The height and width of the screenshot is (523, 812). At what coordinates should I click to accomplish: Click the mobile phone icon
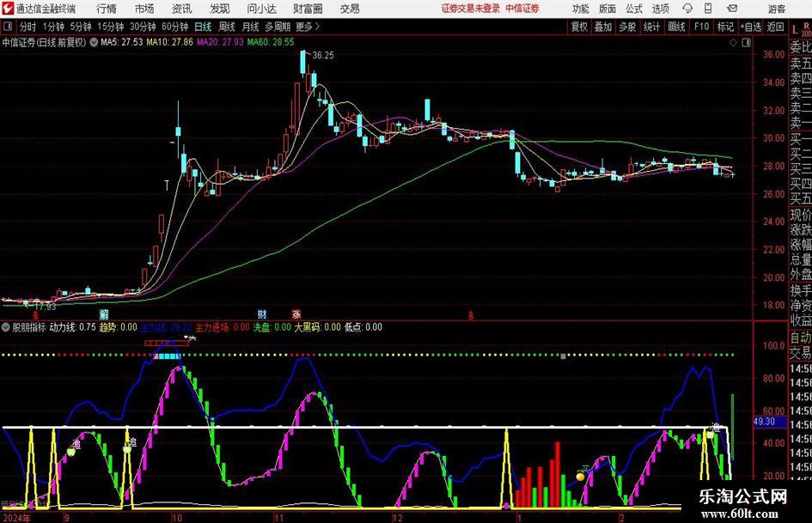[x=708, y=9]
